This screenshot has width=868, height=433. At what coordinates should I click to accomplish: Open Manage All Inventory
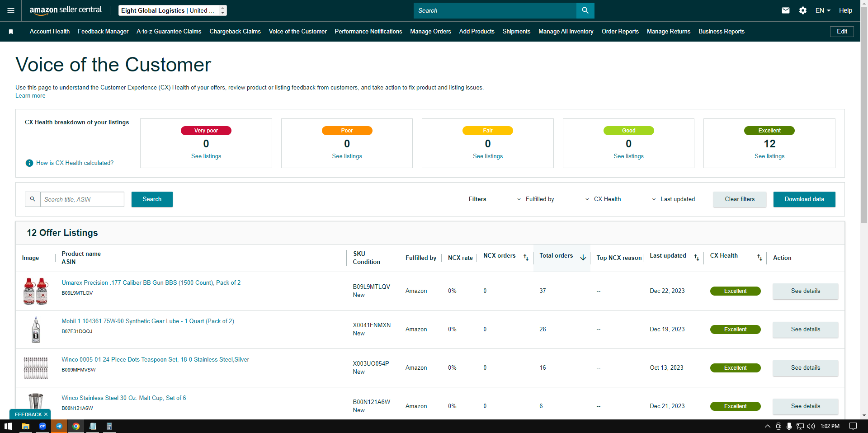pos(566,32)
